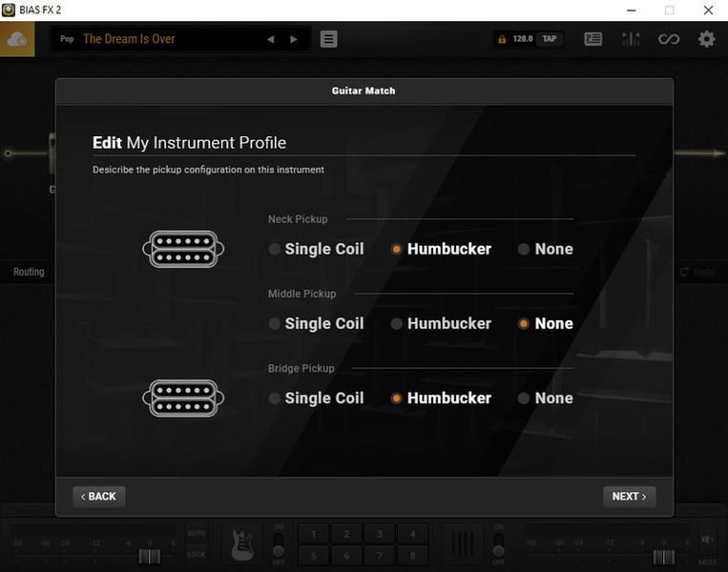Go to next preset arrow
The height and width of the screenshot is (572, 728).
point(294,39)
